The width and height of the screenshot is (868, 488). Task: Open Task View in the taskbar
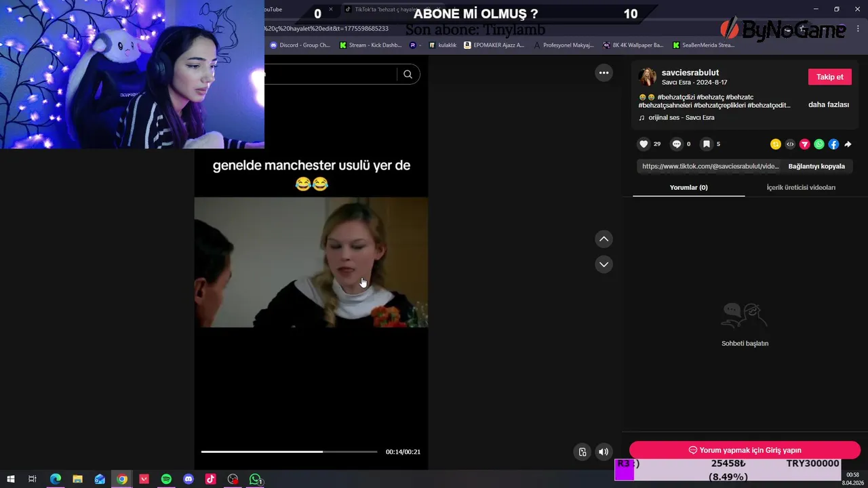(x=32, y=479)
